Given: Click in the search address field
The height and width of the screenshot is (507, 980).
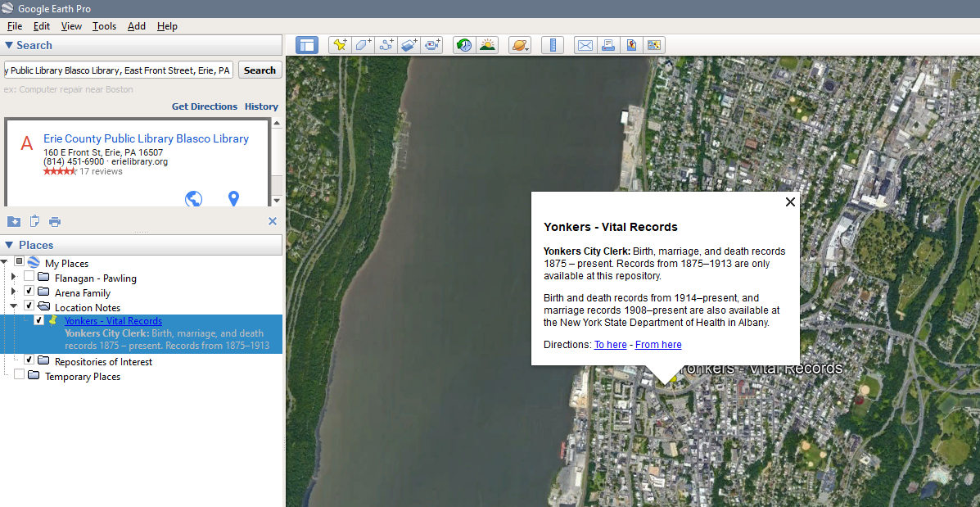Looking at the screenshot, I should [x=119, y=70].
